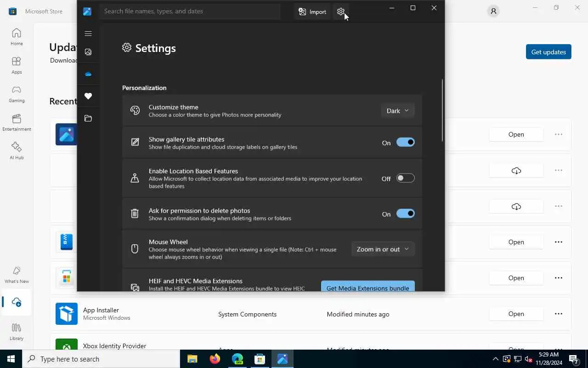Click first cloud download icon in Store list
588x368 pixels.
pyautogui.click(x=516, y=171)
